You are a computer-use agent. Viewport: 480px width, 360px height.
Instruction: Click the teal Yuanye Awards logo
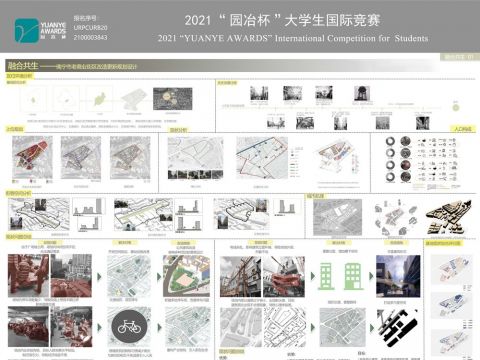(x=26, y=30)
